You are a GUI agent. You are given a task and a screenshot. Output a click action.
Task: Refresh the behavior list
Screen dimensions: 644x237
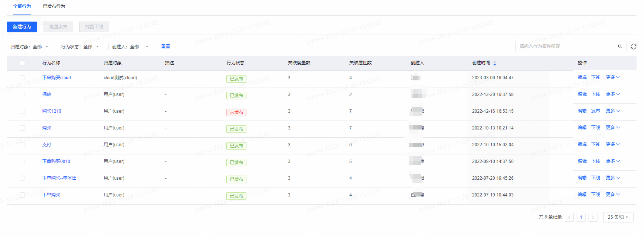634,47
